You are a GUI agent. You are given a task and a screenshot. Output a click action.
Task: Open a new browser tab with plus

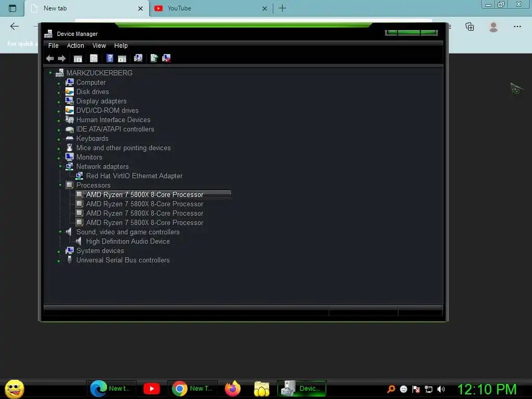tap(282, 8)
